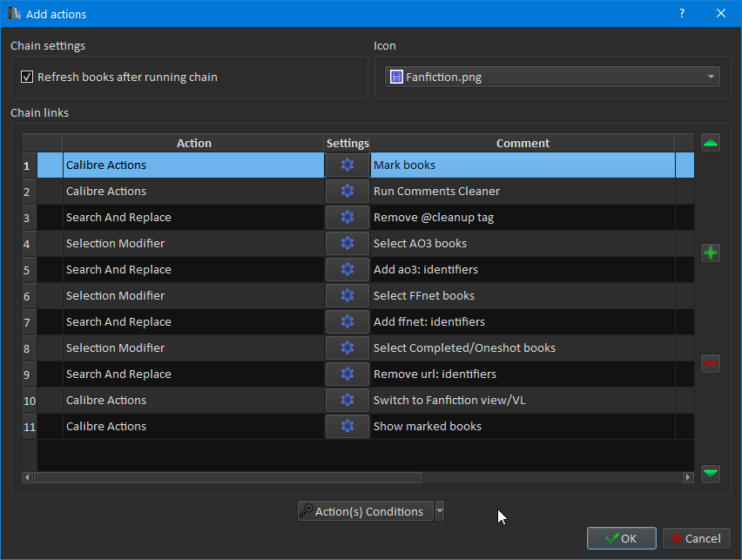Open settings gear for Mark books row

click(x=347, y=165)
